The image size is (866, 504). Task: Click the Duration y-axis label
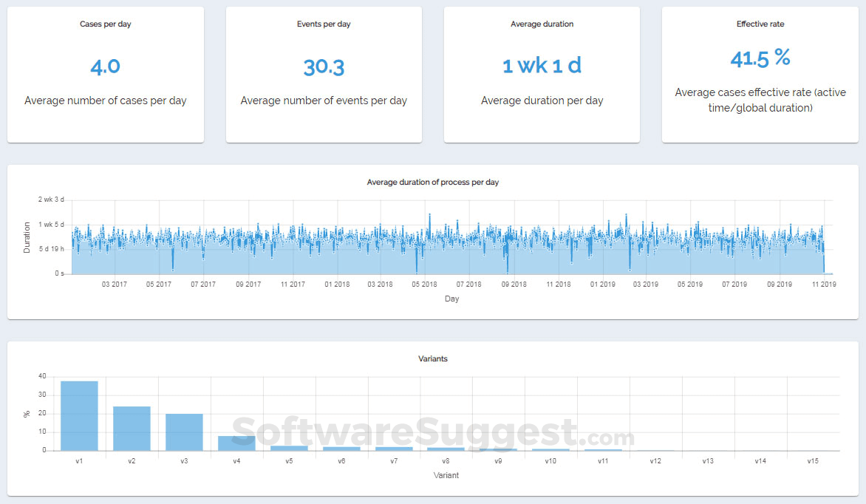pyautogui.click(x=27, y=236)
